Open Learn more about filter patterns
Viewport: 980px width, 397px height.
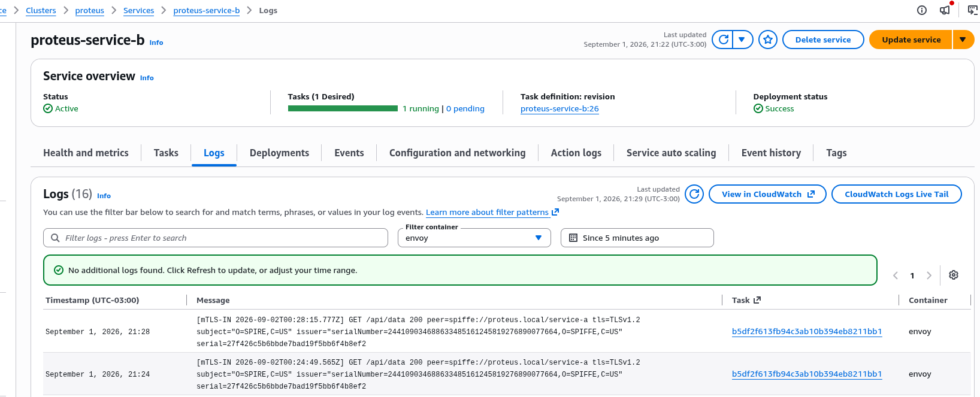[x=492, y=212]
